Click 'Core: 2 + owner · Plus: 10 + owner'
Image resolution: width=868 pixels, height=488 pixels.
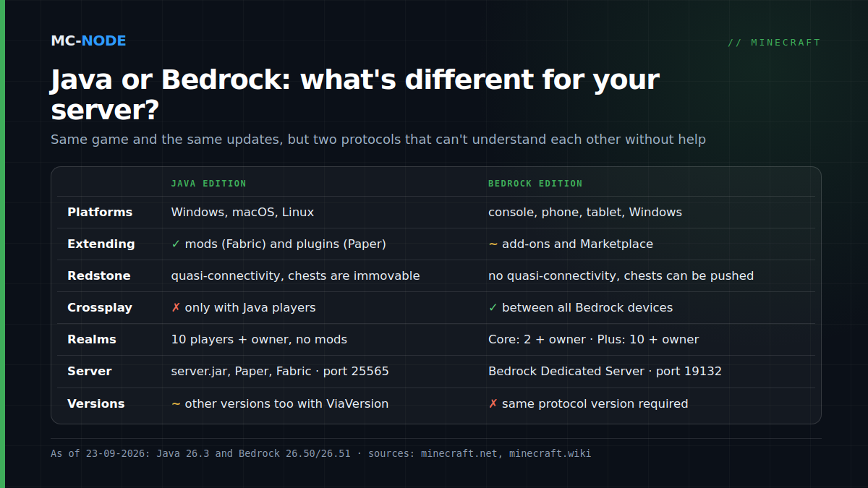point(594,340)
